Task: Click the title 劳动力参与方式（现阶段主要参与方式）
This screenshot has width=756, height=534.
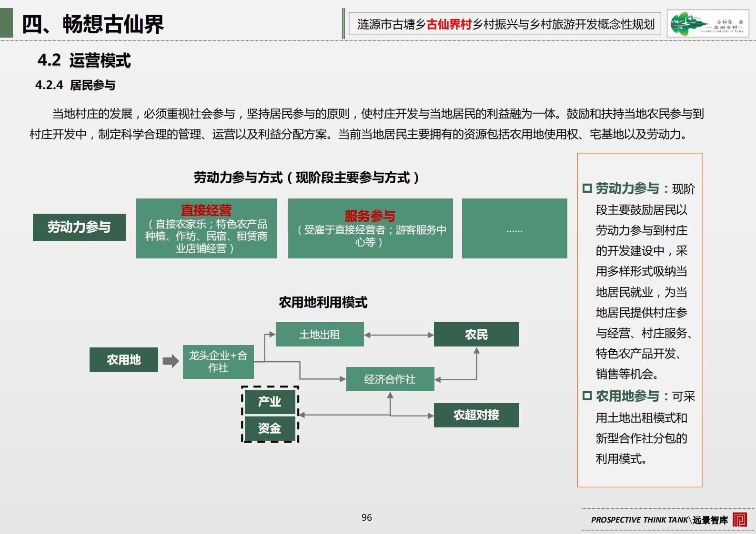Action: click(x=307, y=178)
